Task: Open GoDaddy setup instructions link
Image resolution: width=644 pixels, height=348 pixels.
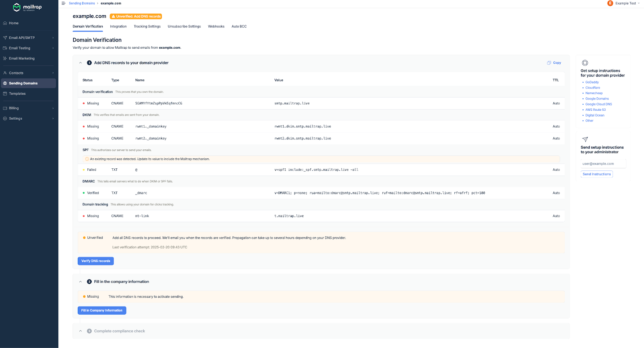Action: (592, 82)
